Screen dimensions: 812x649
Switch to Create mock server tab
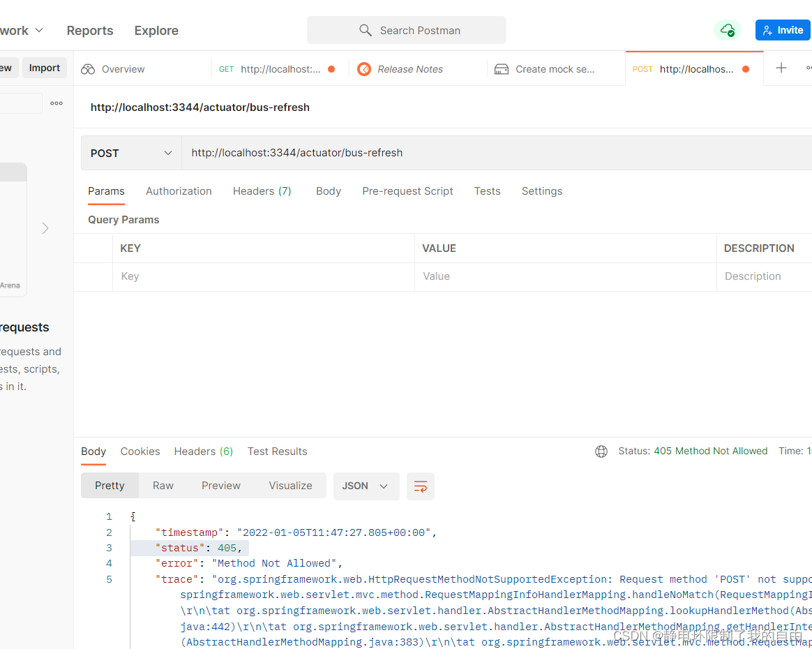pyautogui.click(x=556, y=69)
